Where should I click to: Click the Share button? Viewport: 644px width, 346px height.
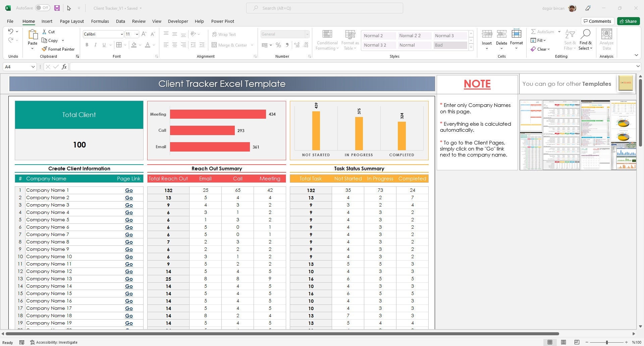[x=628, y=21]
